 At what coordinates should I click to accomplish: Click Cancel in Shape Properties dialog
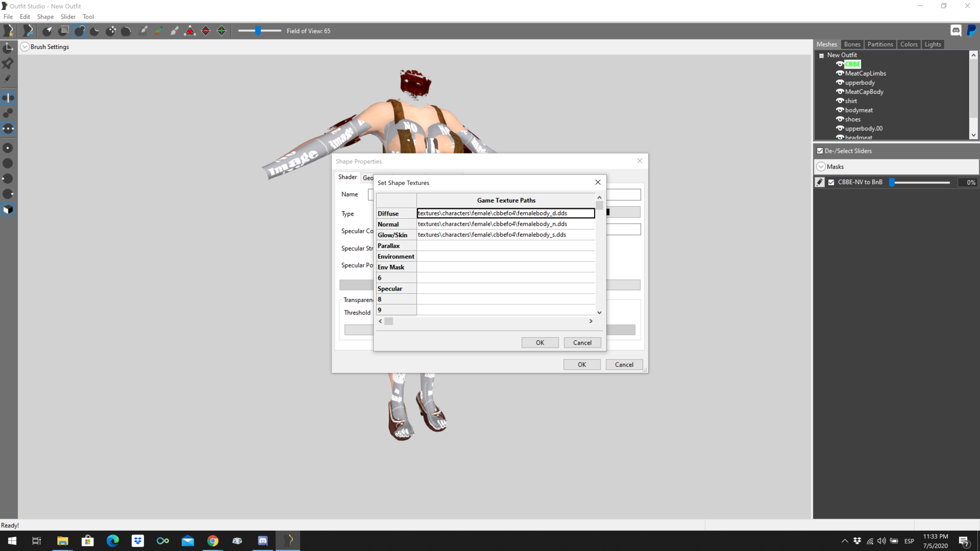[624, 365]
